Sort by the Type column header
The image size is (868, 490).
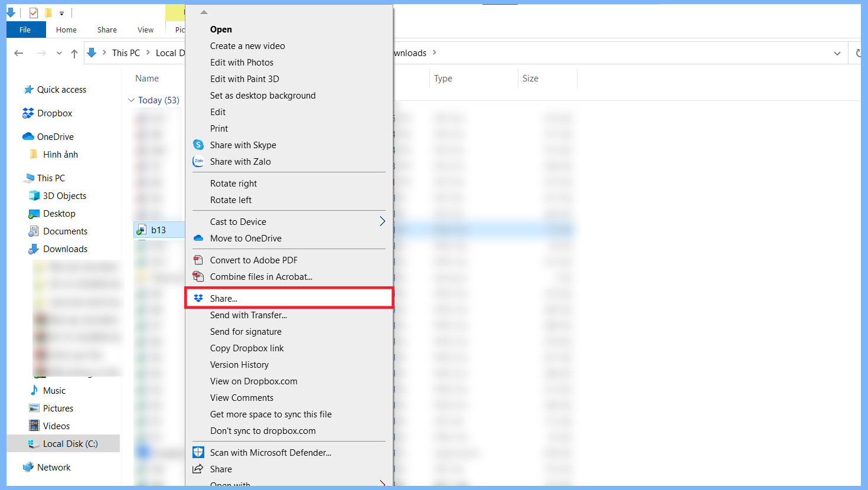(x=443, y=78)
